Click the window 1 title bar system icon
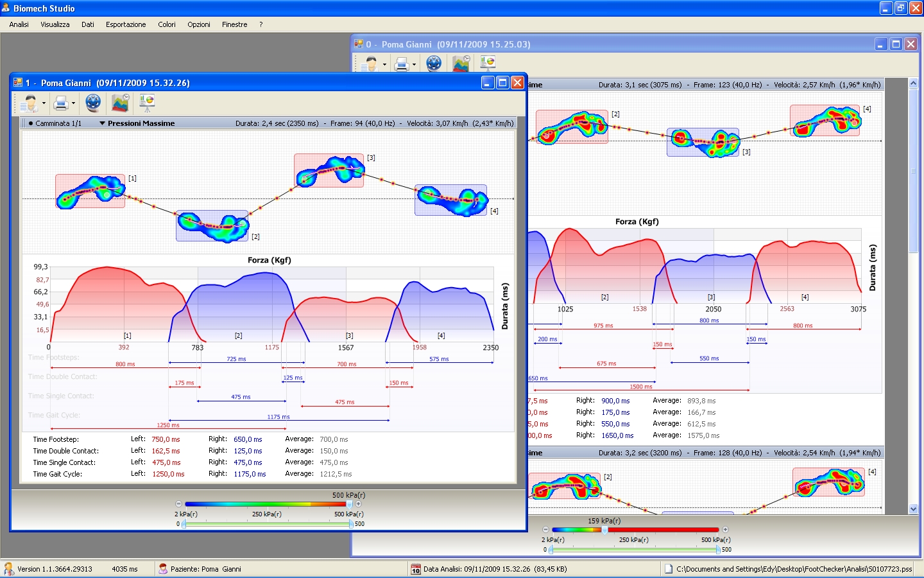 tap(18, 83)
